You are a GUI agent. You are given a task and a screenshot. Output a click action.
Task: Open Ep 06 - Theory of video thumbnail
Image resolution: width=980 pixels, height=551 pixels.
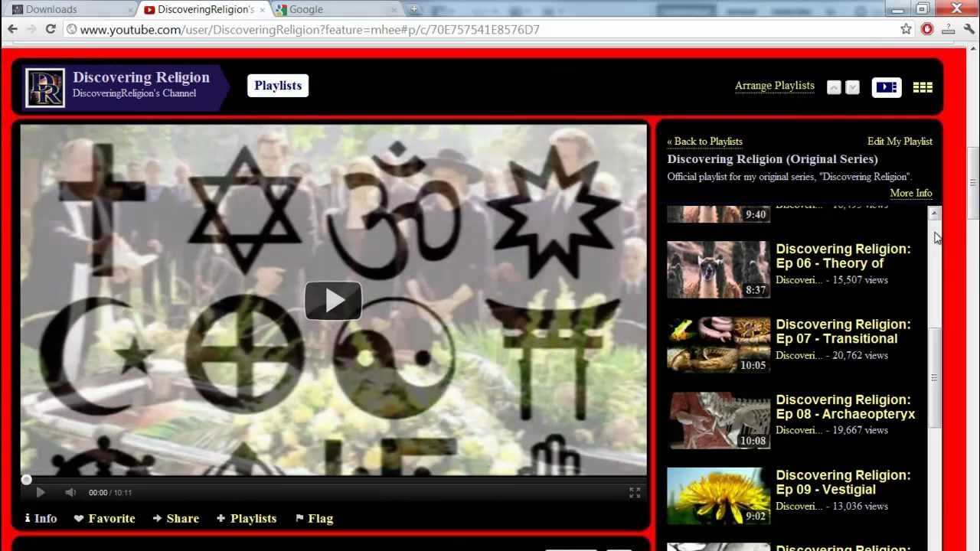coord(718,269)
